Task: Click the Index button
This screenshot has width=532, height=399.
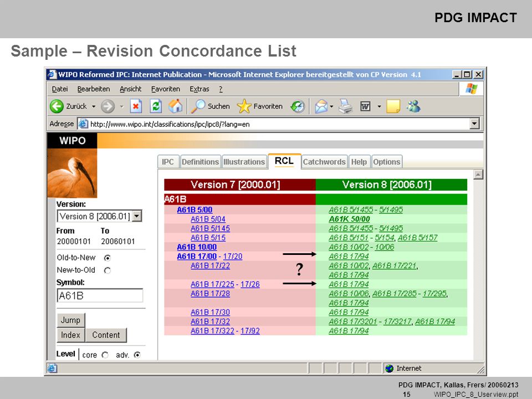Action: point(70,335)
